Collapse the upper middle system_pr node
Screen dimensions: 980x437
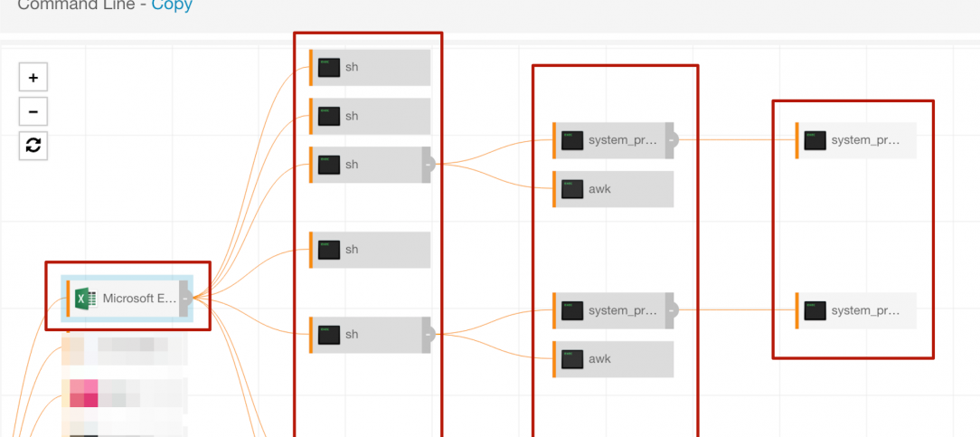[671, 140]
